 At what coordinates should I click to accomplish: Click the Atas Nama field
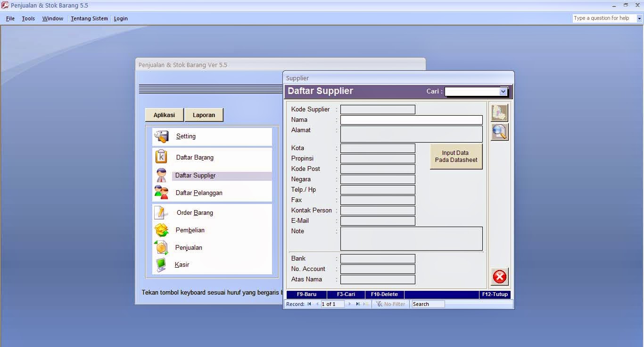(378, 279)
